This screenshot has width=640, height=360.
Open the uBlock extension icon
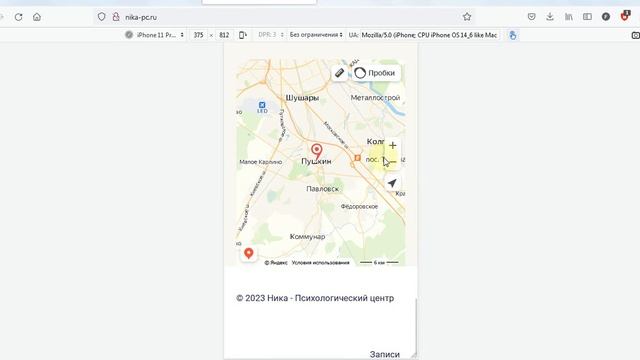click(625, 16)
